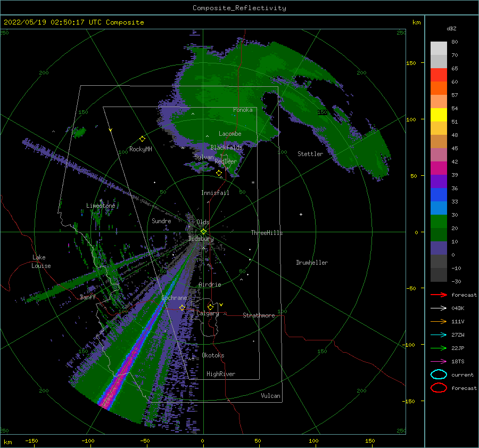Click the current label in the legend

click(x=463, y=374)
